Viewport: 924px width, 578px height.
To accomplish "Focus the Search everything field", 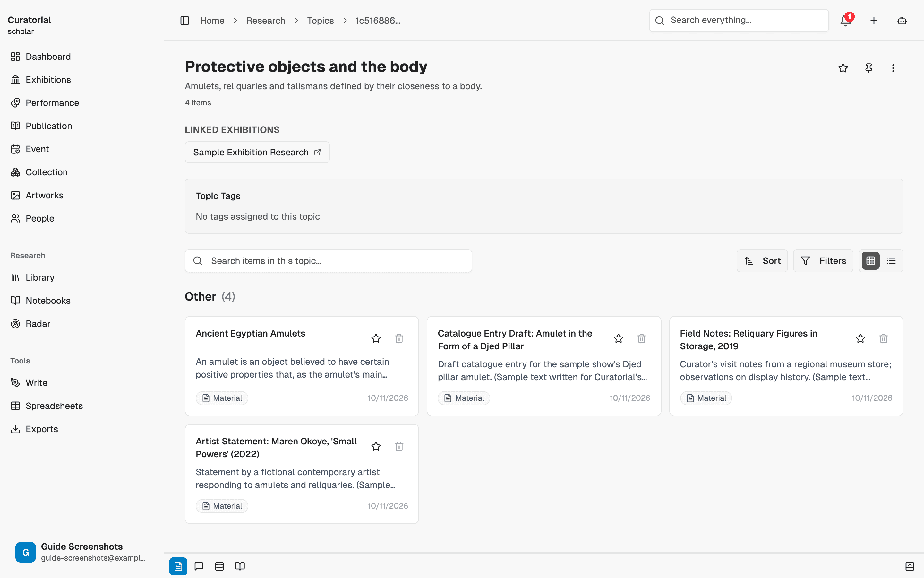I will (739, 21).
